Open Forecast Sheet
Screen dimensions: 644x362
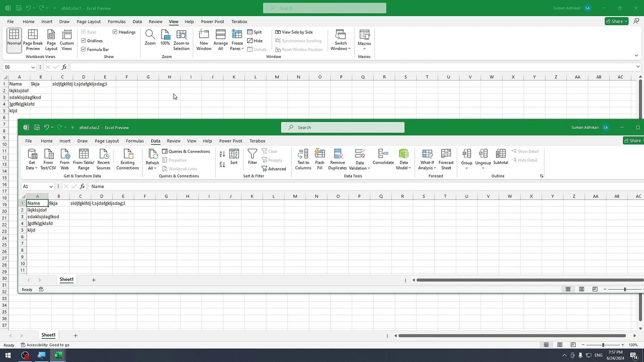coord(446,159)
